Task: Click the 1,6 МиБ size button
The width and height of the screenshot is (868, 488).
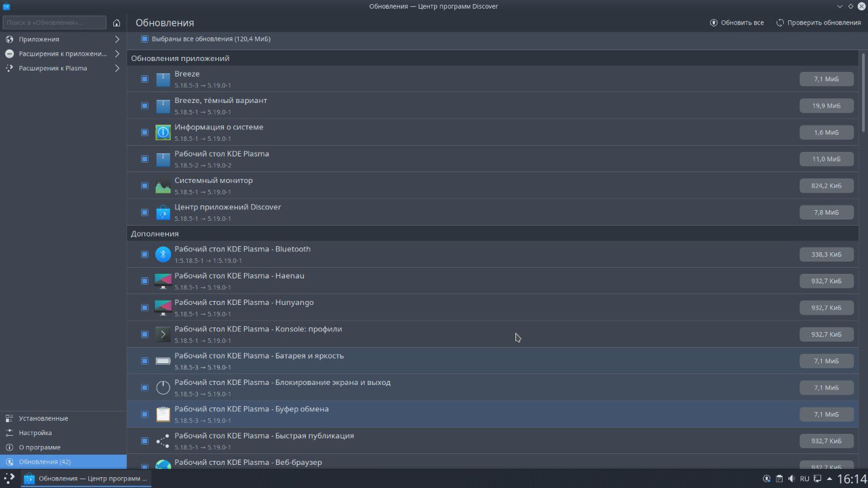Action: coord(826,132)
